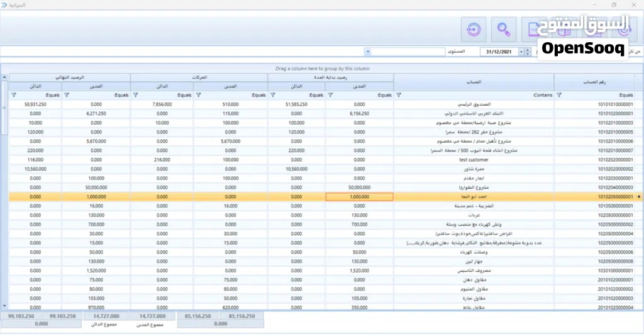Select the جهاز ليزر account row
This screenshot has height=336, width=644.
pyautogui.click(x=474, y=261)
